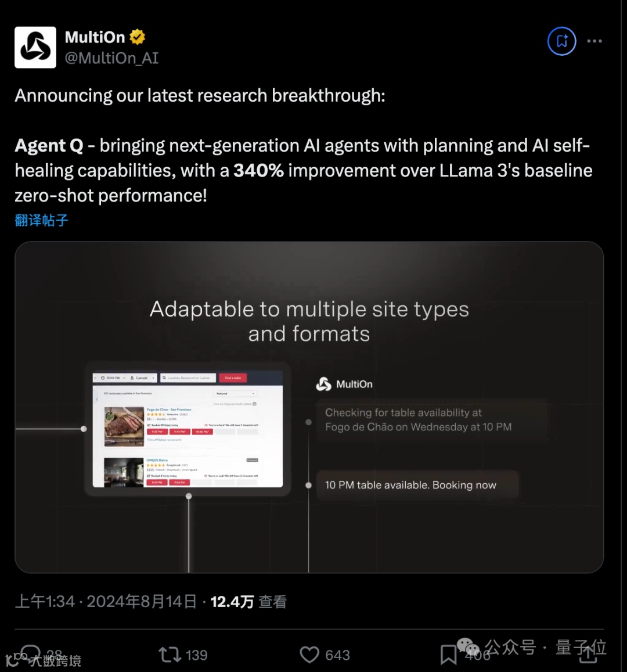
Task: Repost the tweet with retweet icon
Action: [x=170, y=655]
